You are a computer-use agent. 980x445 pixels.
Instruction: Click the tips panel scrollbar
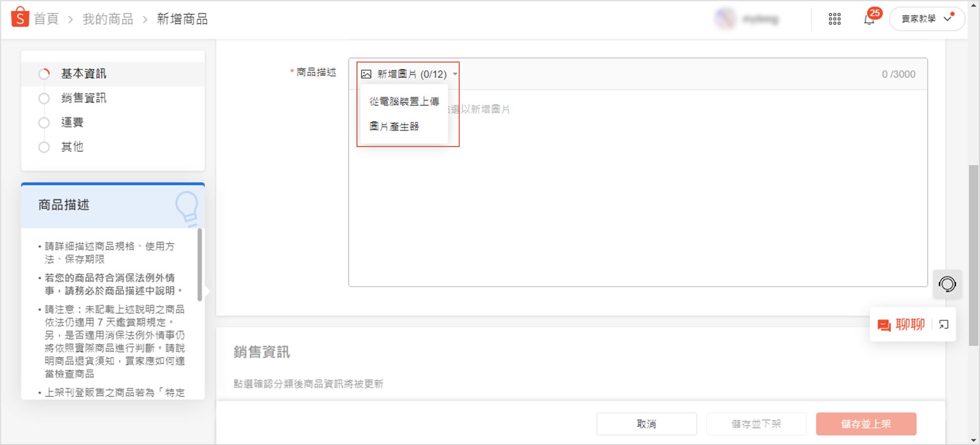coord(200,265)
